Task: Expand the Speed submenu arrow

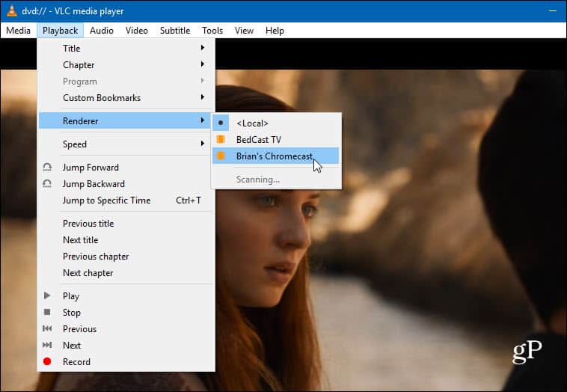Action: pos(203,144)
